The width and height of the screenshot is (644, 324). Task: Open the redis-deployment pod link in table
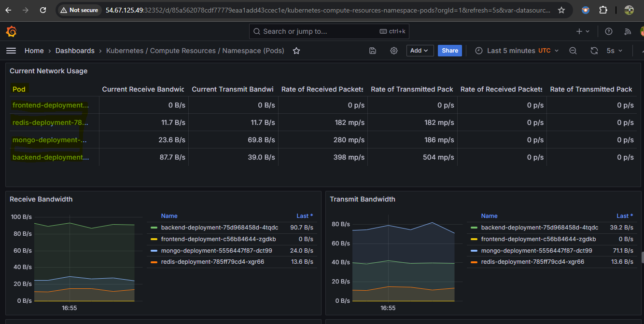[50, 122]
